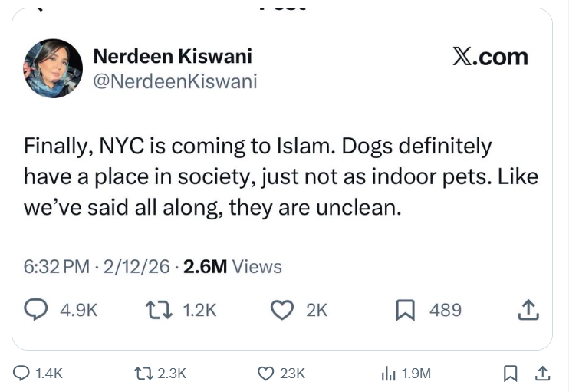Reply to the outer post with 1.4K replies
Screen dimensions: 569x392
point(25,374)
